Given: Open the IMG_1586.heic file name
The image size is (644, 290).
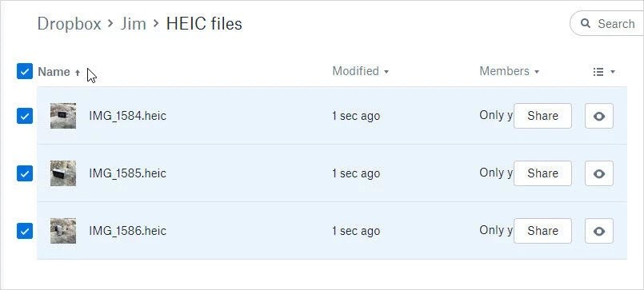Looking at the screenshot, I should point(128,231).
